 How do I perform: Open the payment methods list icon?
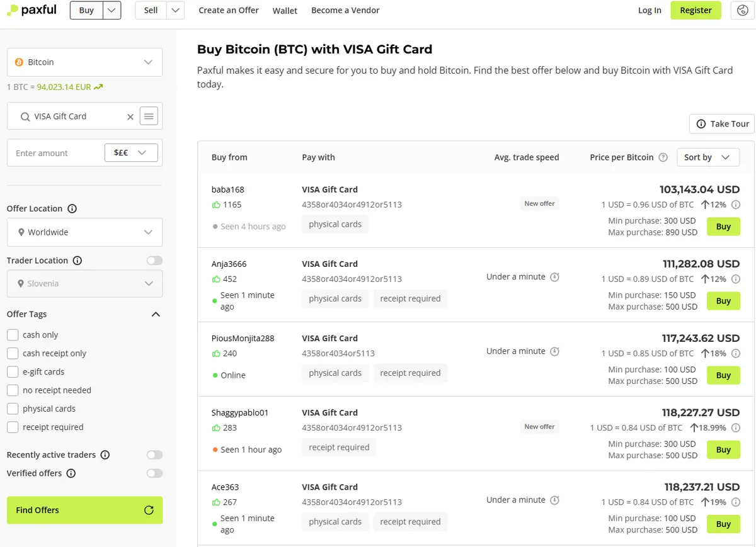tap(149, 116)
